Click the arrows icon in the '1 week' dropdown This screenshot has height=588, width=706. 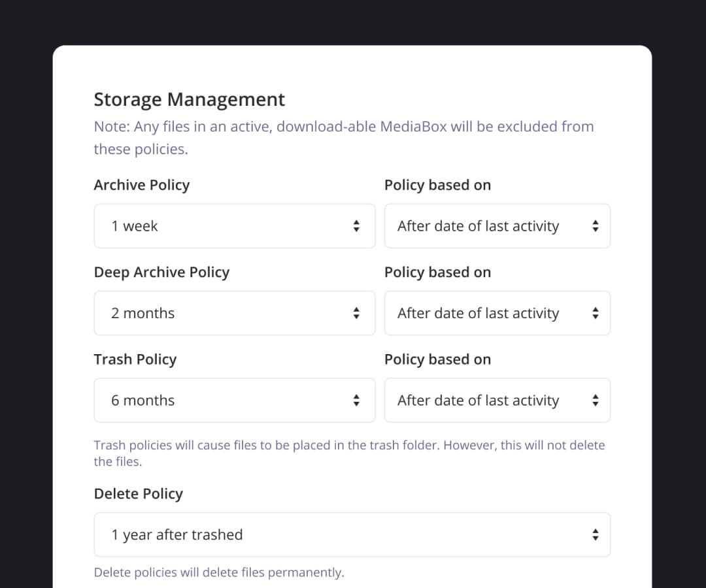click(x=356, y=226)
